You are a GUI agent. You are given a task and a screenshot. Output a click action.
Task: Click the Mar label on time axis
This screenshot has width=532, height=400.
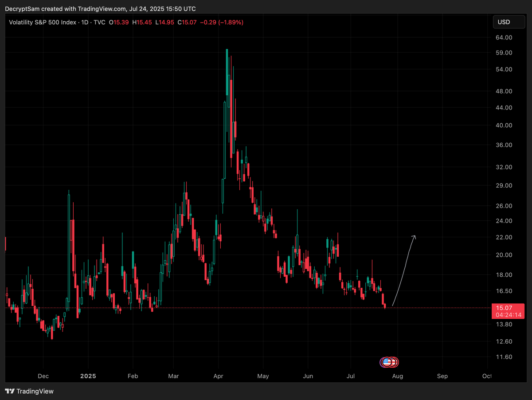[173, 376]
